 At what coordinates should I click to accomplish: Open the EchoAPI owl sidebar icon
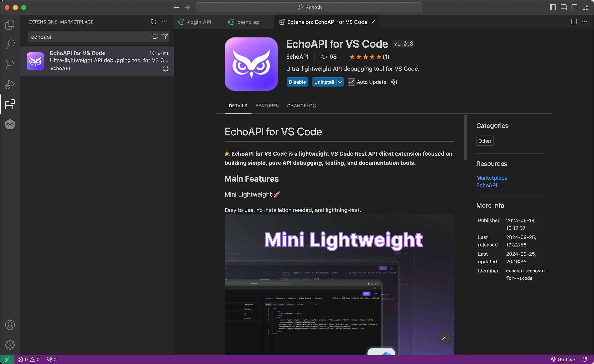tap(10, 124)
